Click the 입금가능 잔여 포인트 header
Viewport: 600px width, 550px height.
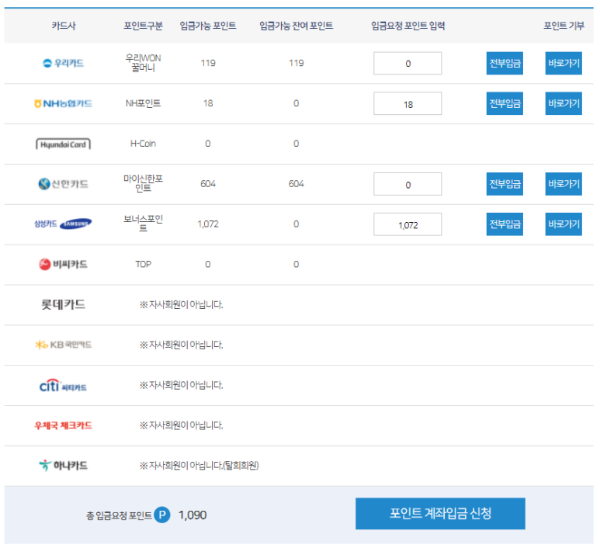pyautogui.click(x=296, y=26)
